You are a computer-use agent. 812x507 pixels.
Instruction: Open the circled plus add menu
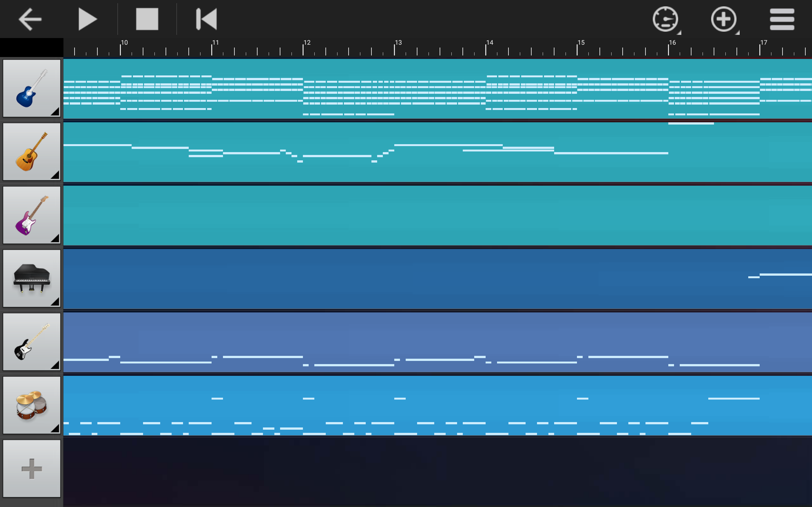[724, 19]
